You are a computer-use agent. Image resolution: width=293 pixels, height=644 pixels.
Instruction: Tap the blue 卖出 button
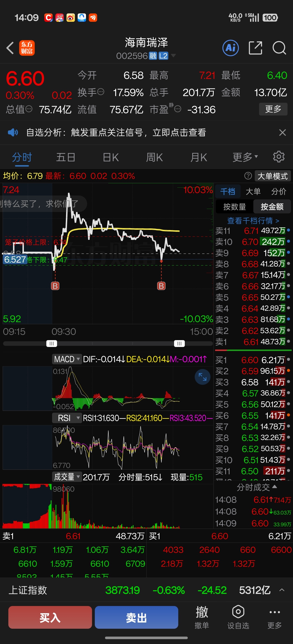pos(136,617)
